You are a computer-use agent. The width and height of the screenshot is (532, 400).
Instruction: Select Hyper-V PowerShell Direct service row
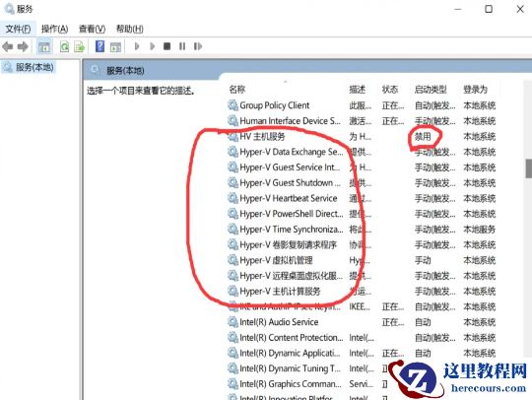pos(362,214)
